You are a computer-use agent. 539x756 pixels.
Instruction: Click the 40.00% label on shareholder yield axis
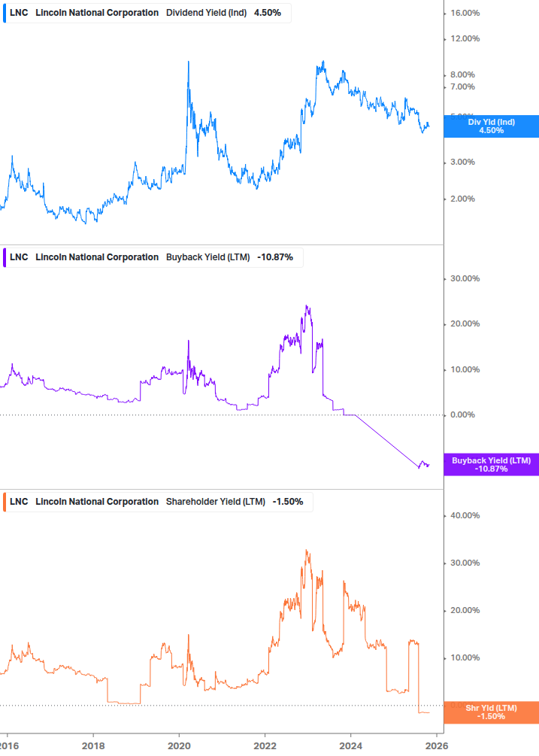pyautogui.click(x=465, y=515)
